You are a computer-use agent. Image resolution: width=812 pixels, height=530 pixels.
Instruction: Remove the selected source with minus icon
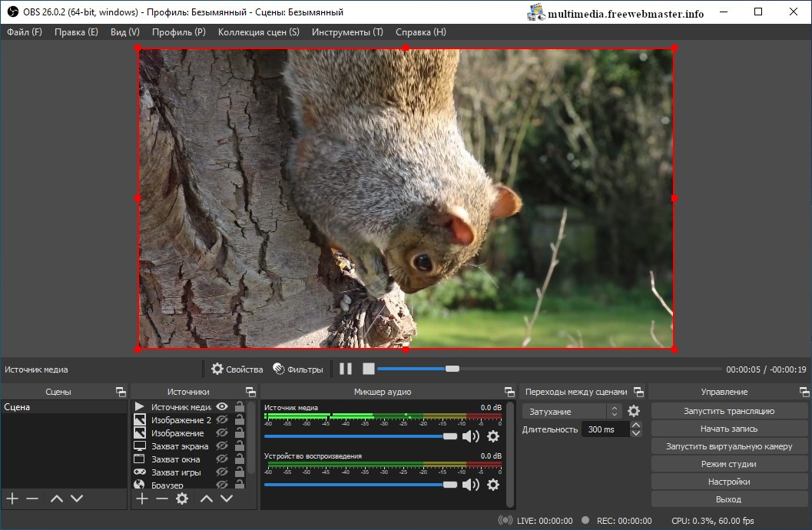162,499
